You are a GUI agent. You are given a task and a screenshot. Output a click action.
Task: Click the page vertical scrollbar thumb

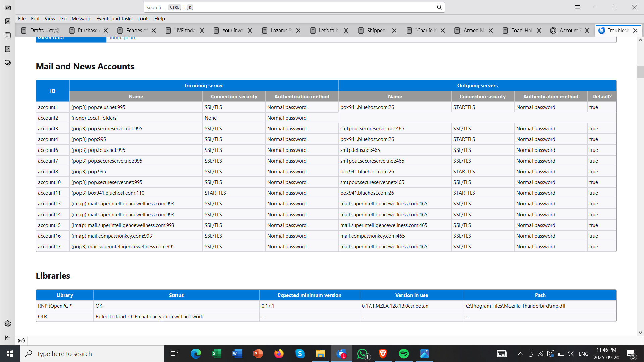640,72
